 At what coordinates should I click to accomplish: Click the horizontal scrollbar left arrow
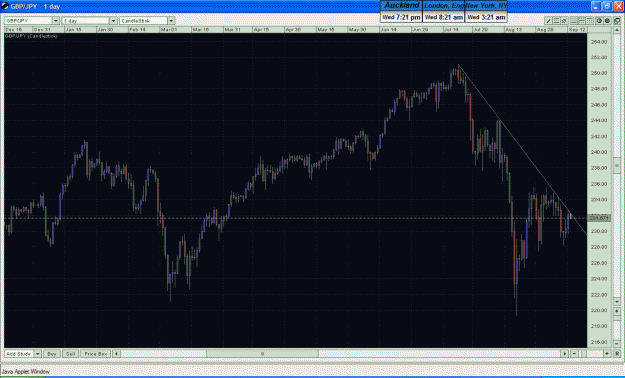pos(116,354)
